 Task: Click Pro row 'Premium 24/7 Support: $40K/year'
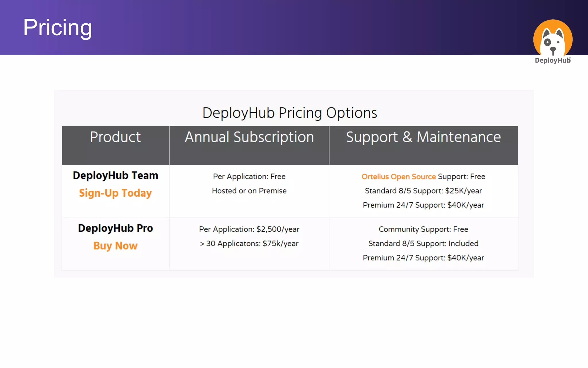pos(423,258)
